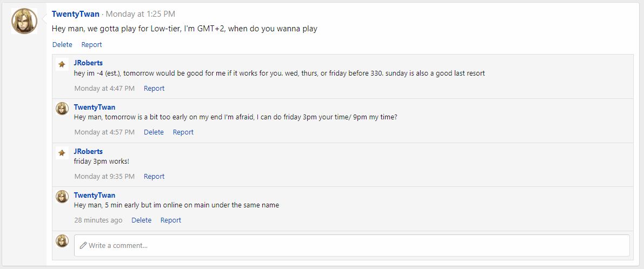Image resolution: width=644 pixels, height=269 pixels.
Task: Report the 'friday 3pm works!' comment
Action: [x=154, y=177]
